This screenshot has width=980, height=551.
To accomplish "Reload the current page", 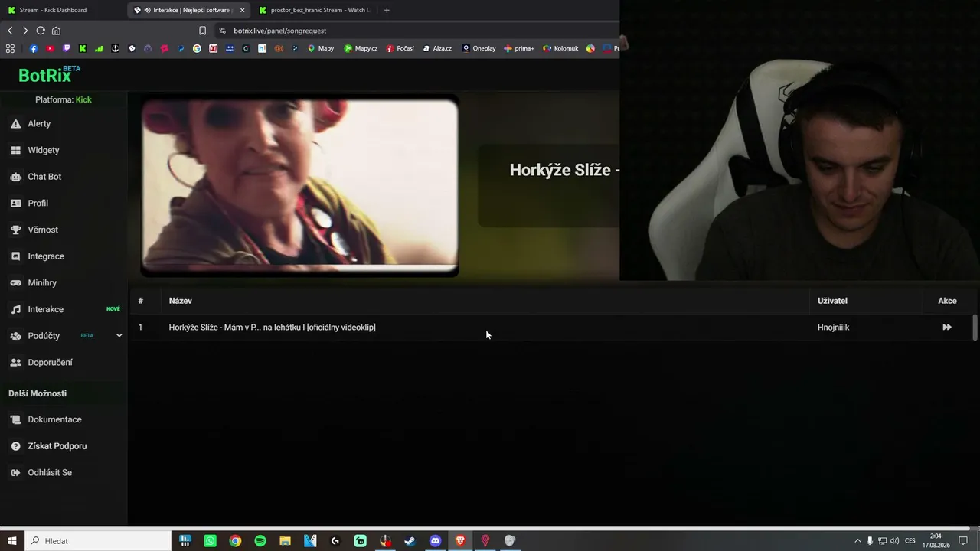I will [x=41, y=31].
